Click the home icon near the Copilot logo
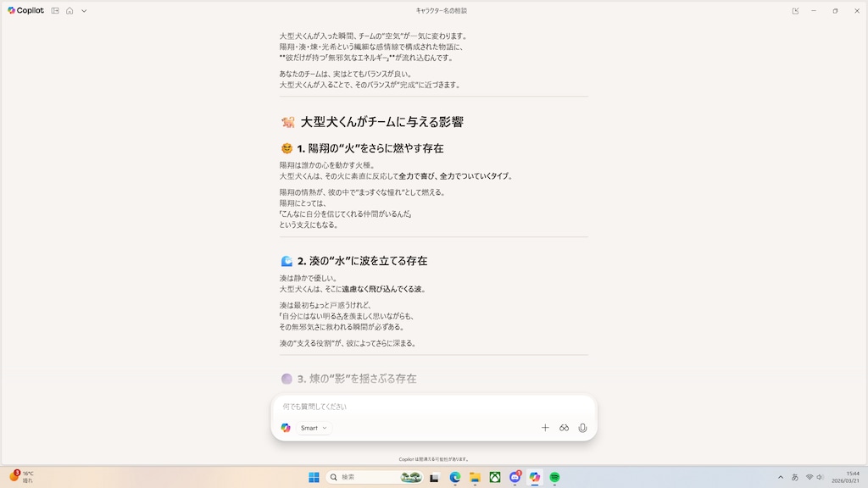The image size is (868, 488). pyautogui.click(x=70, y=12)
